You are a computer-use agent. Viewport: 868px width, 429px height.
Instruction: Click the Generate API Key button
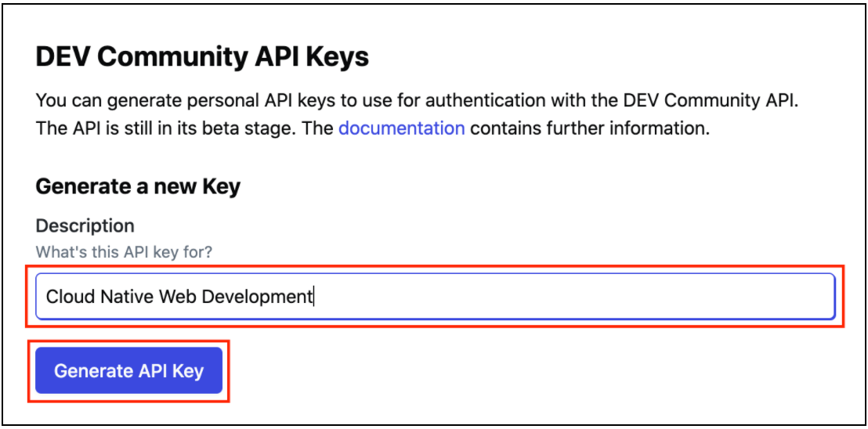click(x=129, y=370)
